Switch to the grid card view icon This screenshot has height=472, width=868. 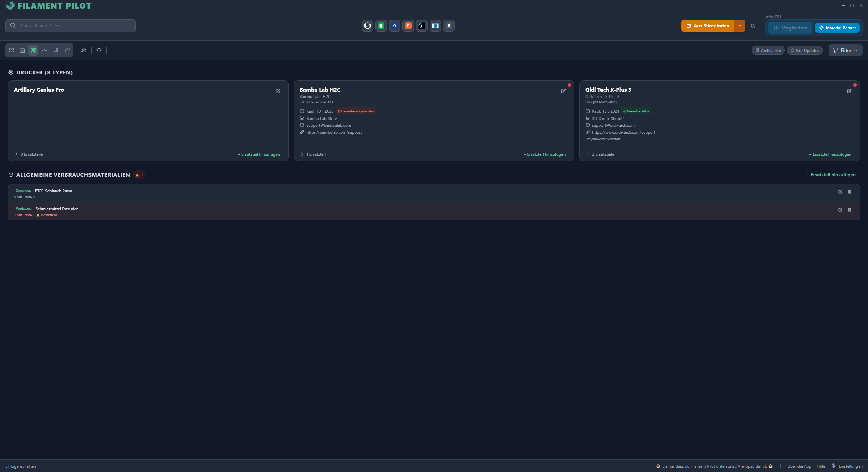12,50
